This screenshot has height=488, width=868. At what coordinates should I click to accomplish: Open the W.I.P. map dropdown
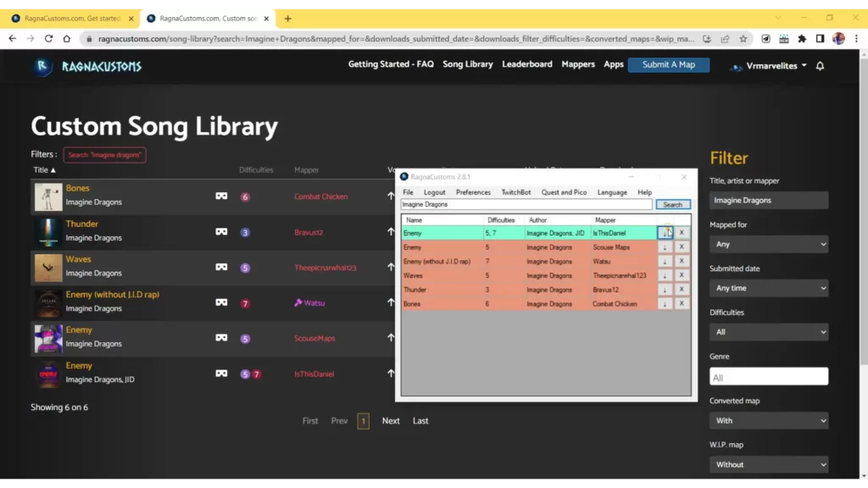coord(769,465)
